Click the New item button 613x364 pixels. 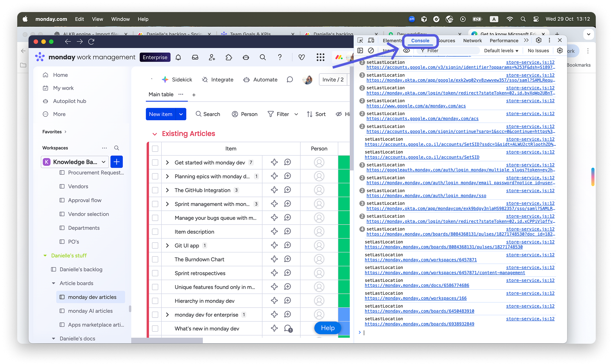click(x=161, y=114)
